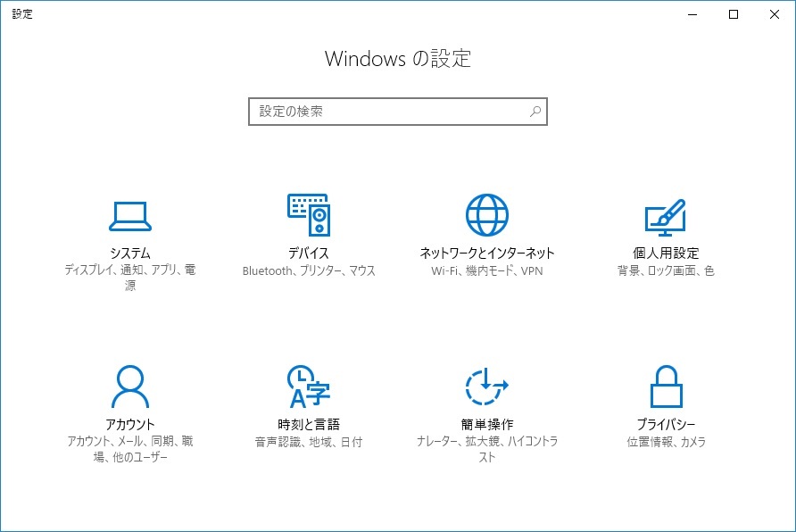Focus the 設定の検索 search field
Screen dimensions: 796x532
point(398,112)
